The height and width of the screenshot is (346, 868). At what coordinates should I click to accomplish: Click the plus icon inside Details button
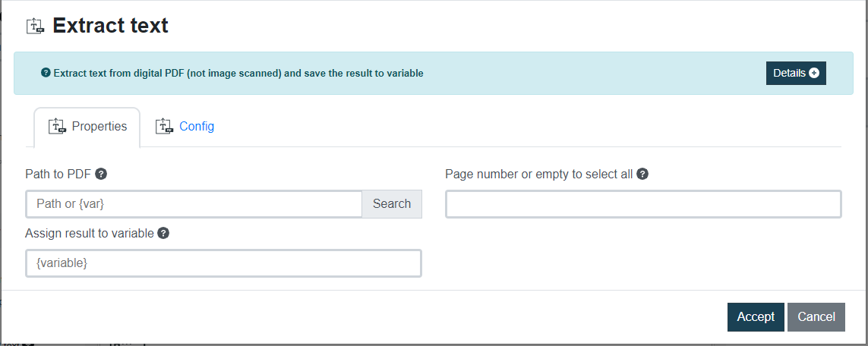tap(814, 74)
